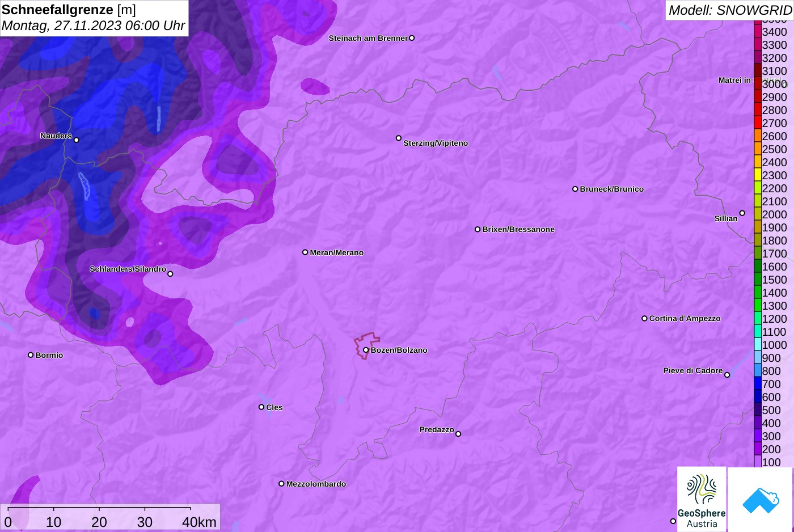The height and width of the screenshot is (532, 794).
Task: Click the 20 mark on the scale bar
Action: (99, 522)
